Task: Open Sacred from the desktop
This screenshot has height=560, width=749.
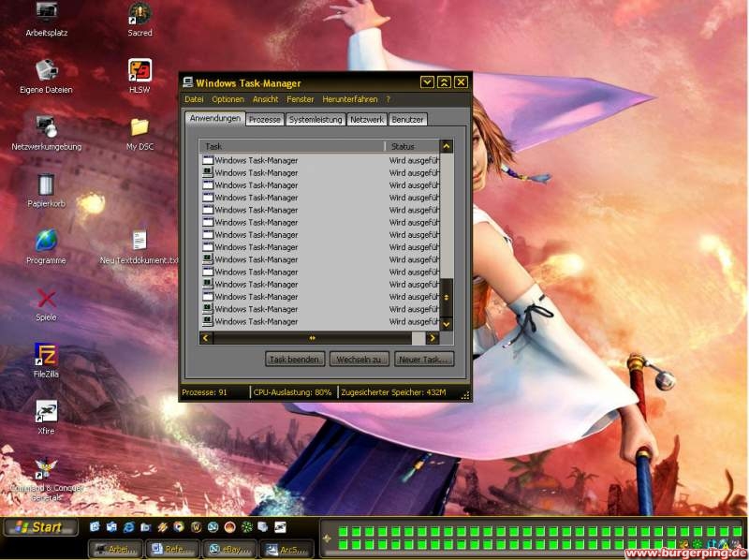Action: [x=139, y=17]
